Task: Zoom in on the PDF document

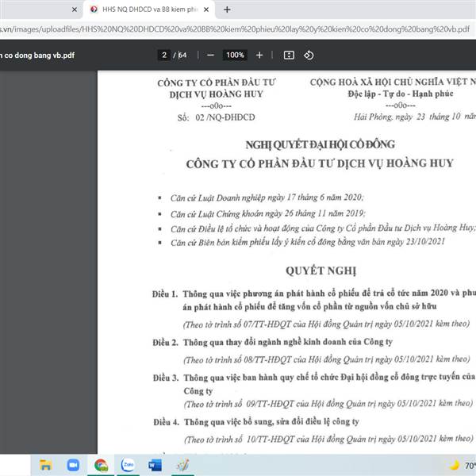Action: tap(259, 56)
